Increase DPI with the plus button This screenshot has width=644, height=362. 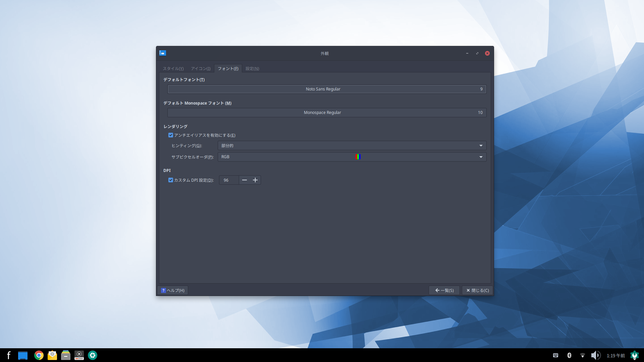coord(255,180)
